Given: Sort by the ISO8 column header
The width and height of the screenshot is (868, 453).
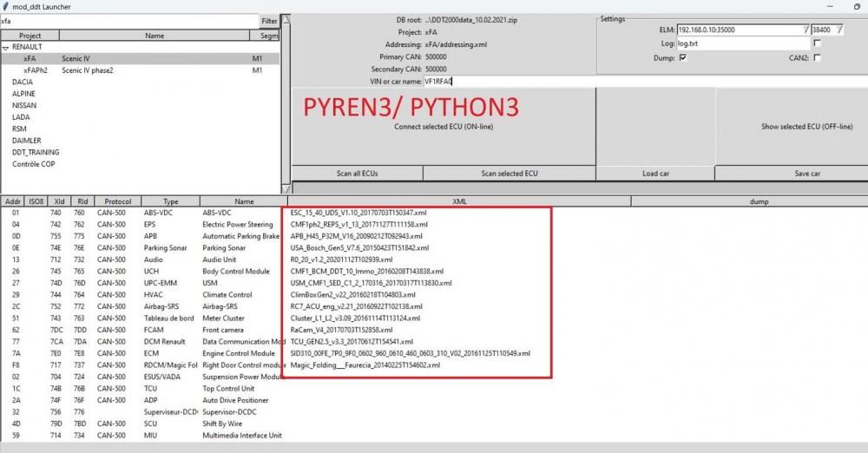Looking at the screenshot, I should tap(36, 201).
